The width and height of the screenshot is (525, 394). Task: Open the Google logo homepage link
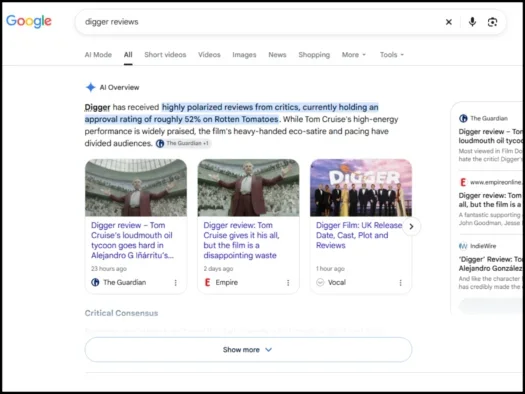tap(29, 21)
